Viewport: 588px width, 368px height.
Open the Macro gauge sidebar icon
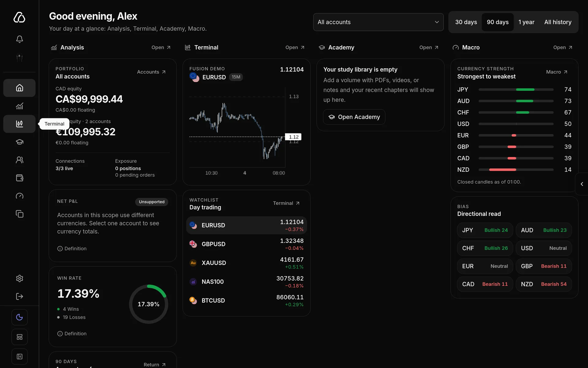(19, 196)
